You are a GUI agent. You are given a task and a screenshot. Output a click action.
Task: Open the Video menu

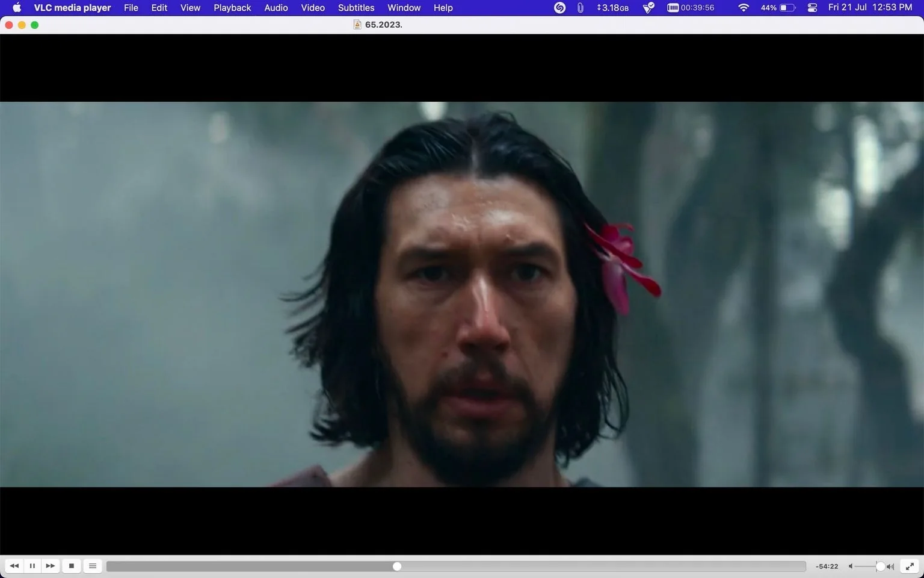[x=313, y=8]
